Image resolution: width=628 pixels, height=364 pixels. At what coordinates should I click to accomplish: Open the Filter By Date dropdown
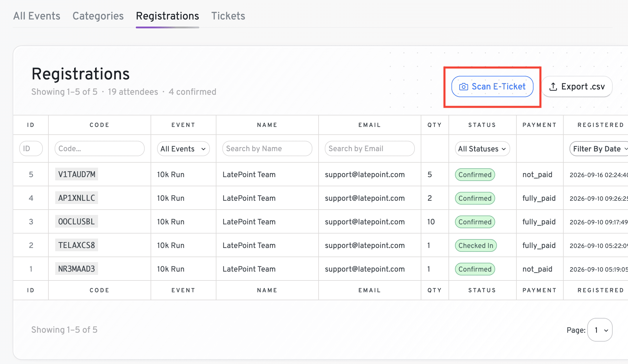pyautogui.click(x=599, y=148)
